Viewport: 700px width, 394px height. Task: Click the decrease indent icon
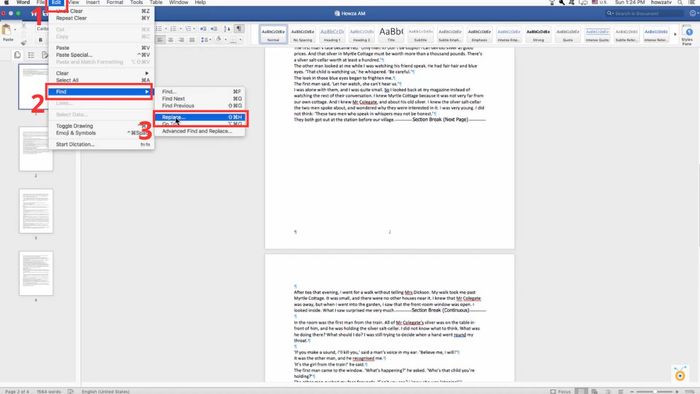(x=203, y=29)
